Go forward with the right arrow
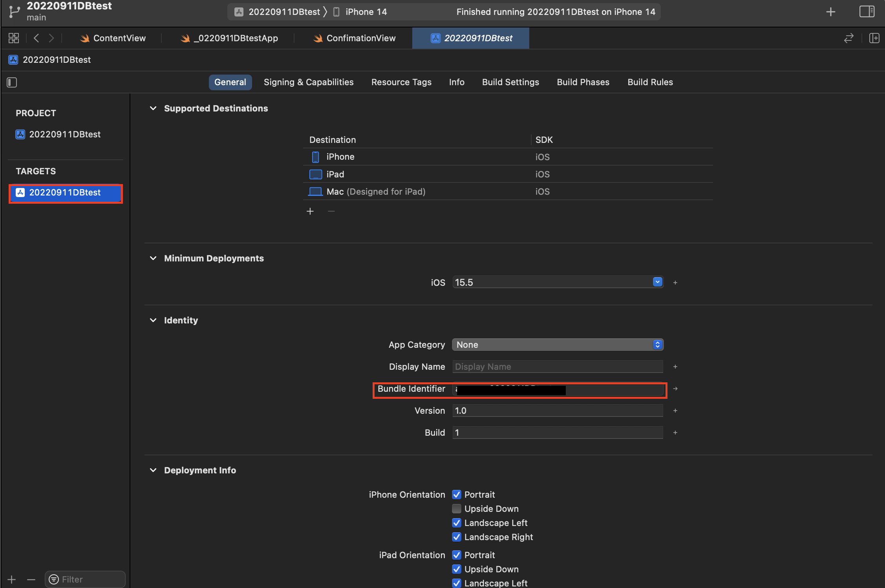This screenshot has width=885, height=588. click(x=51, y=38)
